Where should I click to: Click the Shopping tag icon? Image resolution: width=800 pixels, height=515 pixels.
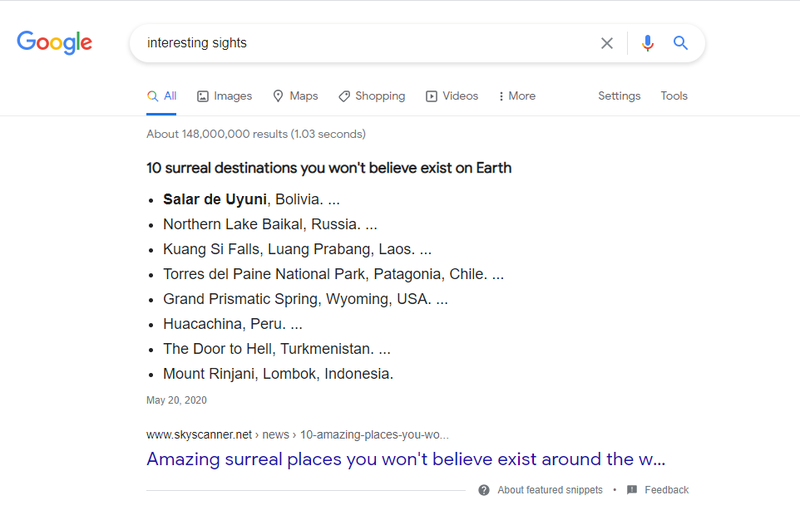344,96
